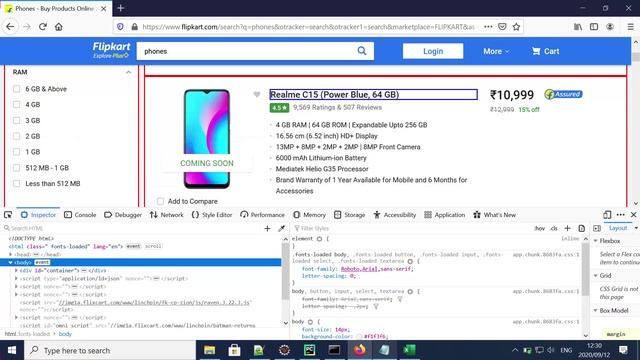The height and width of the screenshot is (360, 640).
Task: Open the Cart from the header
Action: 545,51
